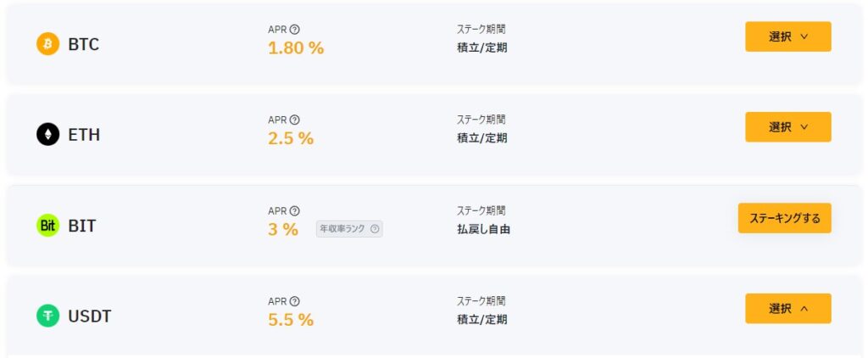Click the APR help icon in BTC row

(294, 30)
